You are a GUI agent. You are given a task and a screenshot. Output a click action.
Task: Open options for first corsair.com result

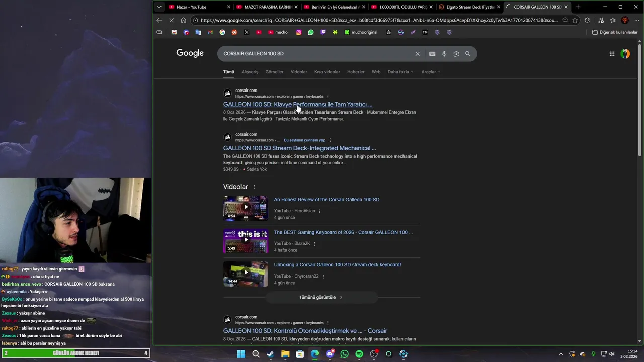[328, 96]
